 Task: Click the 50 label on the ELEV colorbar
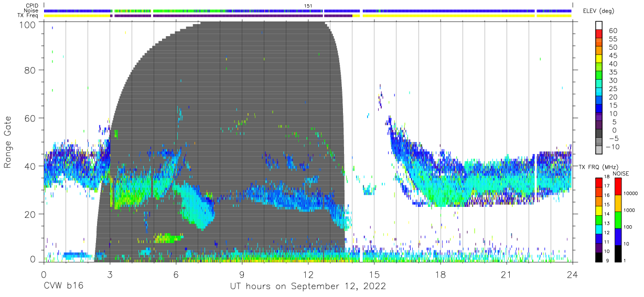tap(613, 48)
